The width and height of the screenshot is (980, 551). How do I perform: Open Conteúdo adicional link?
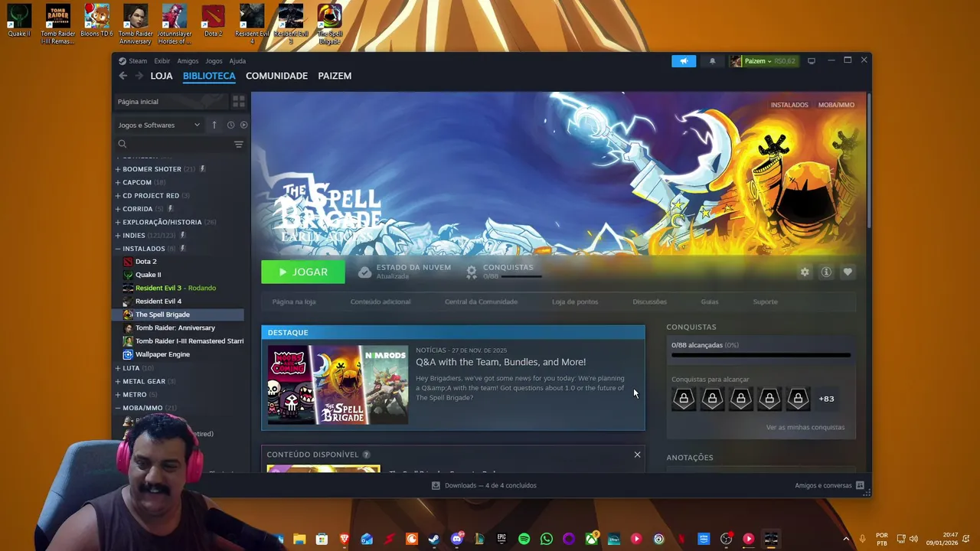click(381, 302)
